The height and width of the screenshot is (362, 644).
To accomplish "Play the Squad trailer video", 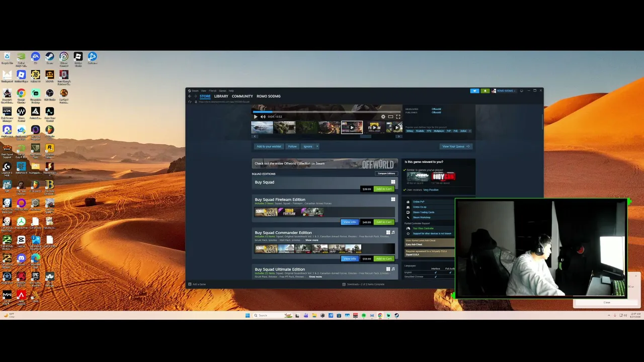I will pyautogui.click(x=256, y=117).
